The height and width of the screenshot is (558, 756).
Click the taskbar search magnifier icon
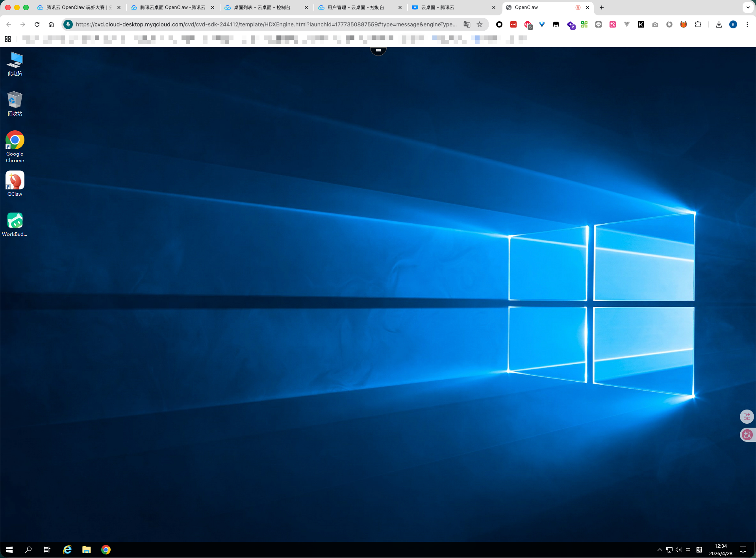(x=28, y=550)
